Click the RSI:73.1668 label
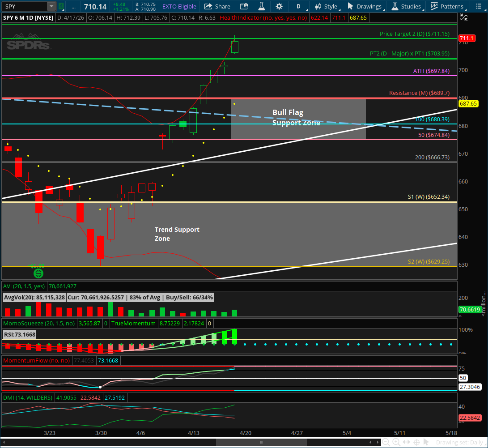This screenshot has height=448, width=488. (20, 335)
